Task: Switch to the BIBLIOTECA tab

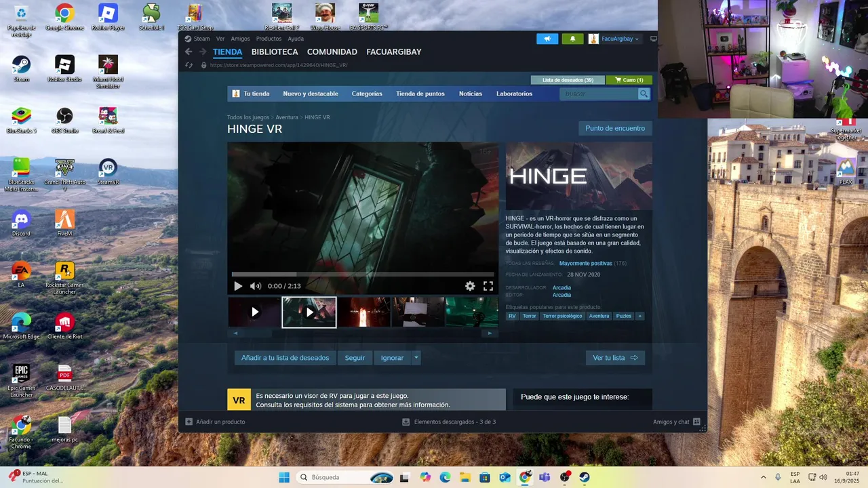Action: [275, 52]
